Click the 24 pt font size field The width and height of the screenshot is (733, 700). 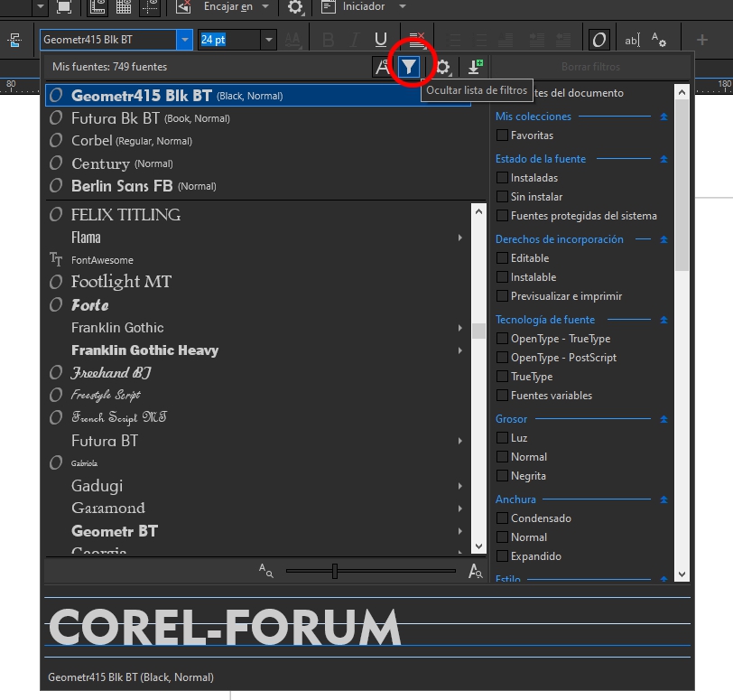[229, 40]
